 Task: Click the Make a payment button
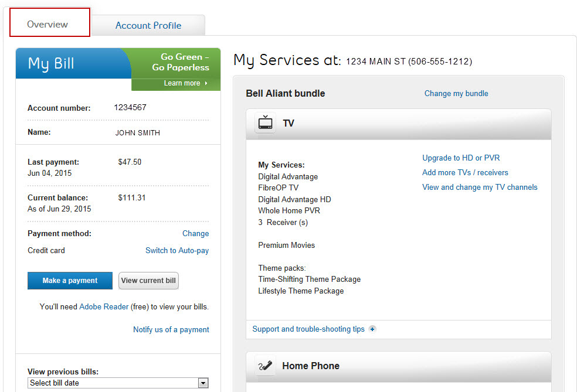click(70, 281)
